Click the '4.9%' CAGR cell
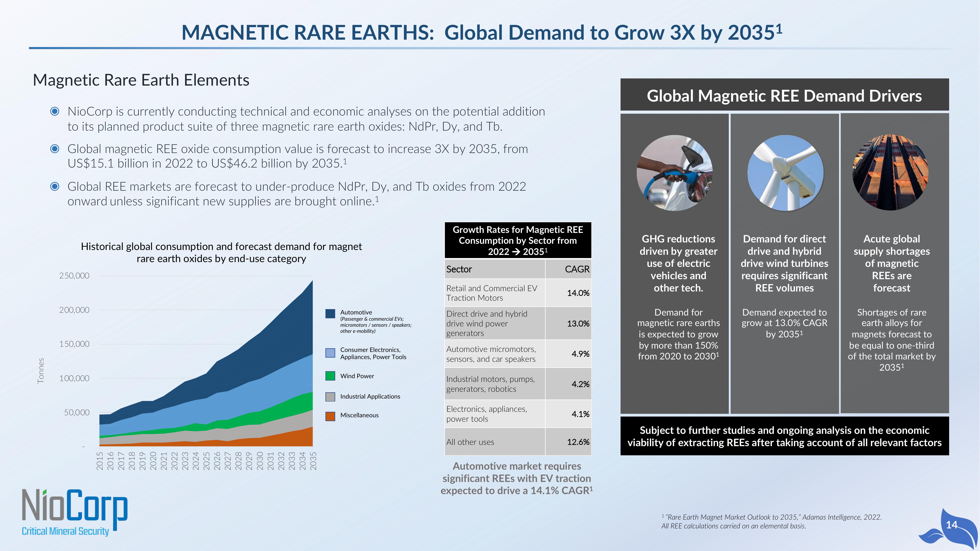This screenshot has height=551, width=980. [568, 354]
